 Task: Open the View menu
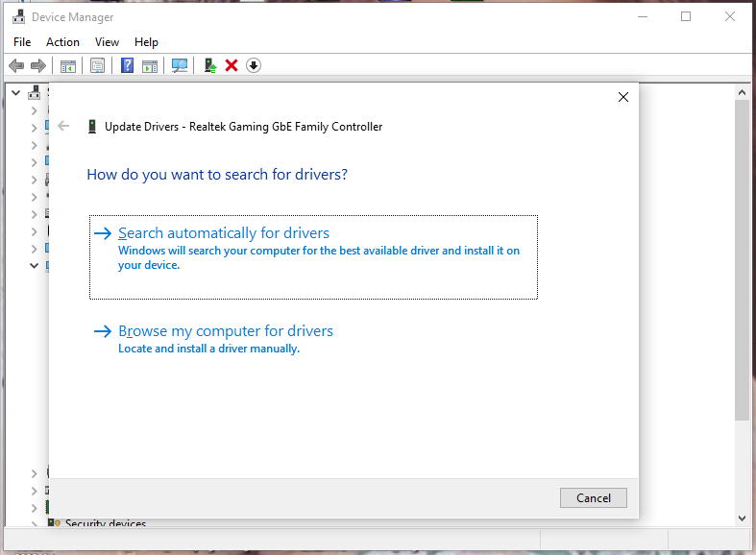point(107,42)
